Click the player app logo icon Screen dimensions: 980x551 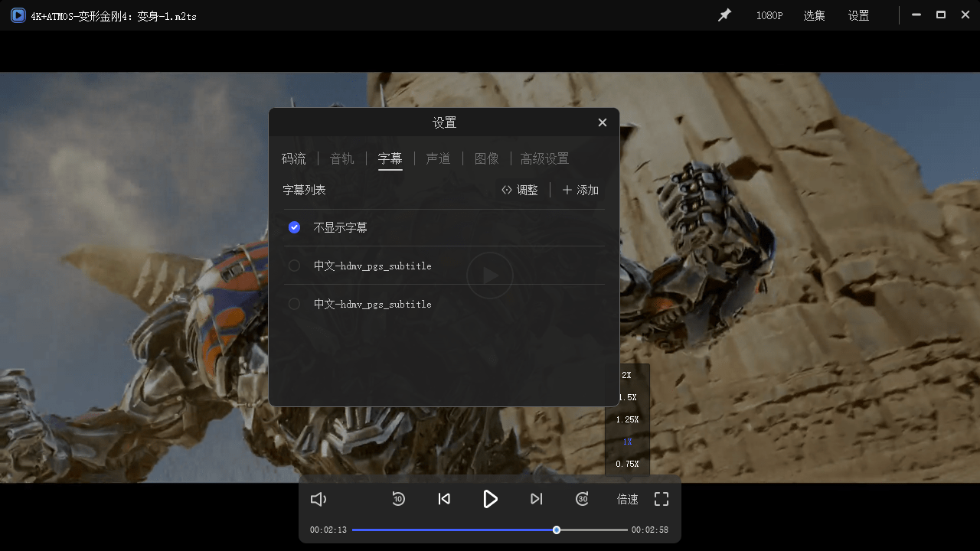click(18, 15)
